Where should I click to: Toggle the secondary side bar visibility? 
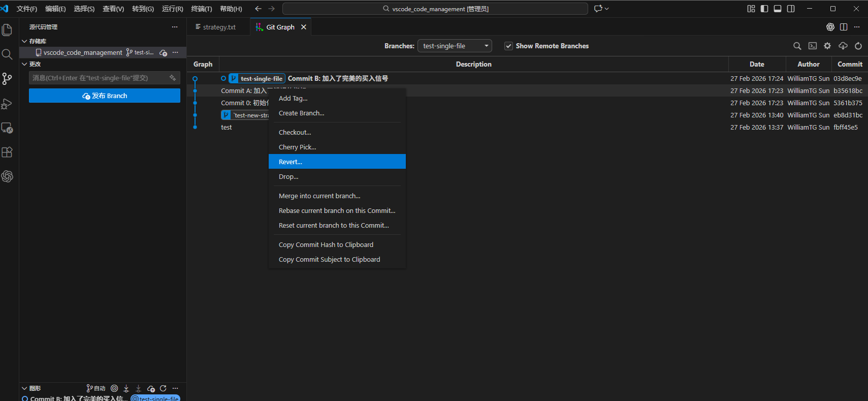point(791,9)
